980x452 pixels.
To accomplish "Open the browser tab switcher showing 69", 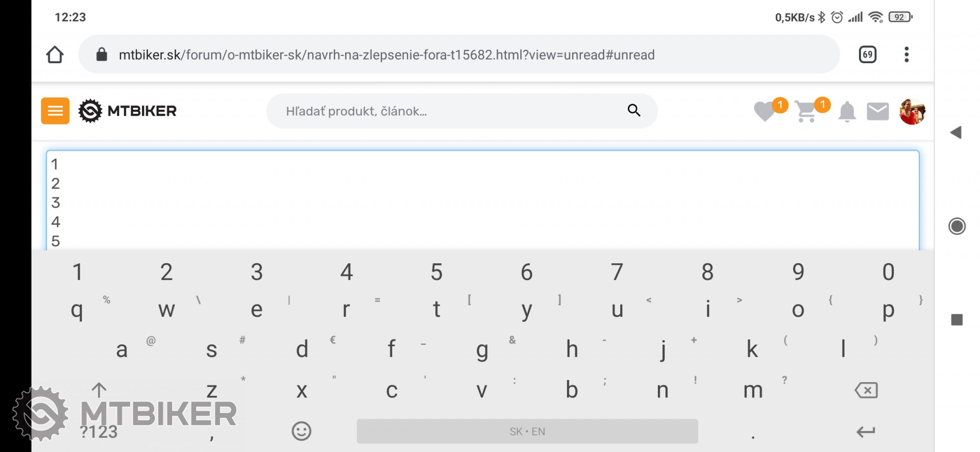I will pos(867,55).
